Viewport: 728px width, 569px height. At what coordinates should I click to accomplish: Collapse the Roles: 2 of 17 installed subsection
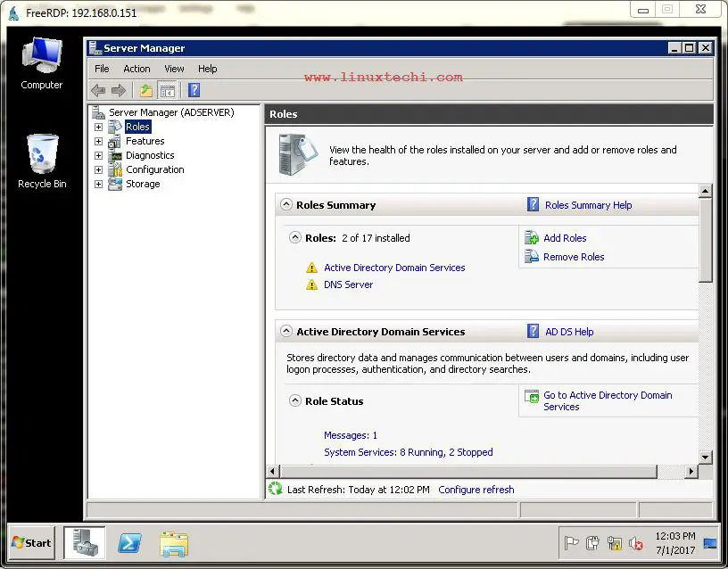point(294,237)
